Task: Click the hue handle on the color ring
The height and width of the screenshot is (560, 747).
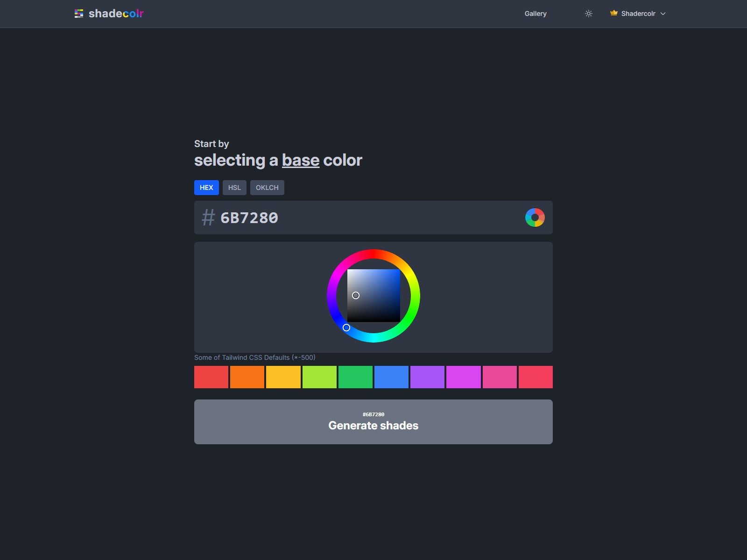Action: pyautogui.click(x=346, y=328)
